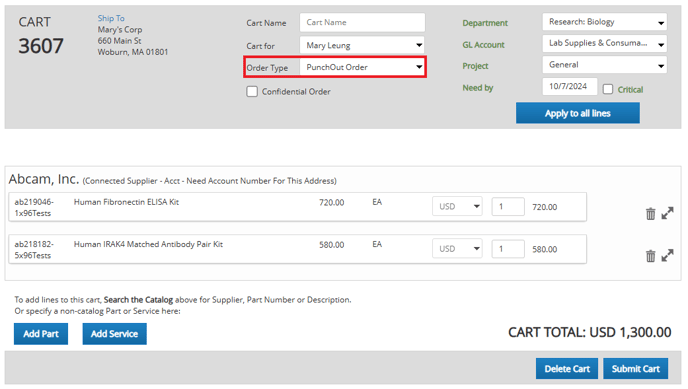688x389 pixels.
Task: Click the Mary's Corp ship-to name
Action: [x=120, y=29]
